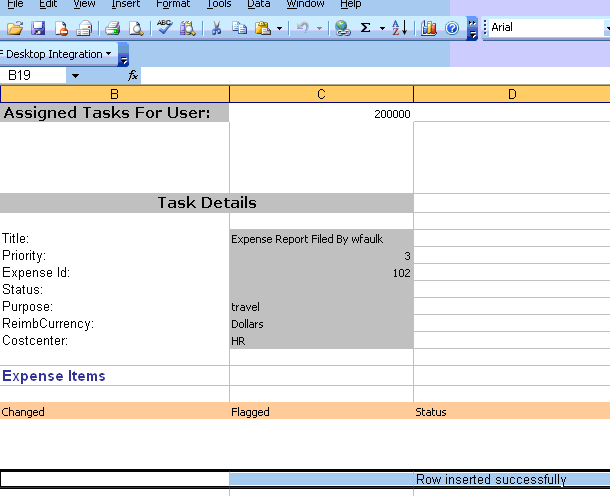Click the Costcenter value 'HR'

(321, 341)
